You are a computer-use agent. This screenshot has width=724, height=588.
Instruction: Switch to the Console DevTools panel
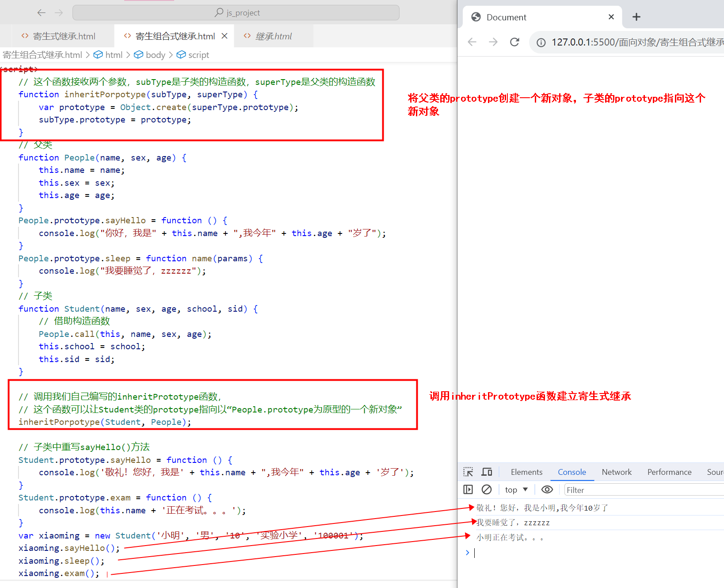[572, 472]
